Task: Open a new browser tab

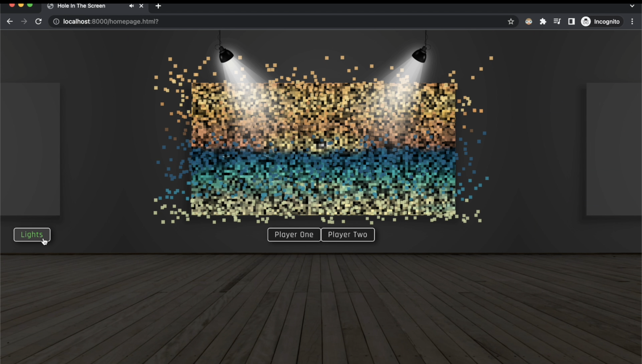Action: coord(158,6)
